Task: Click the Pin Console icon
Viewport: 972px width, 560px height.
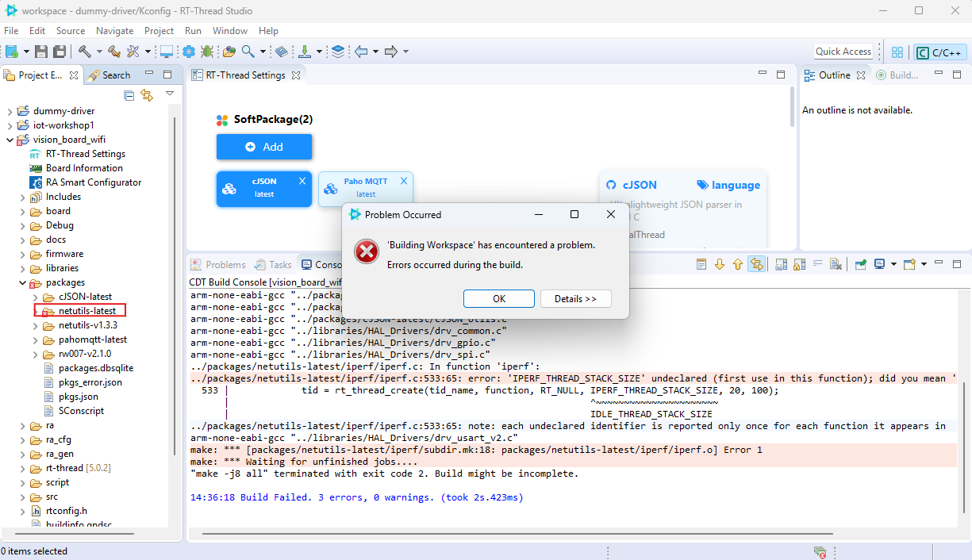Action: [x=860, y=264]
